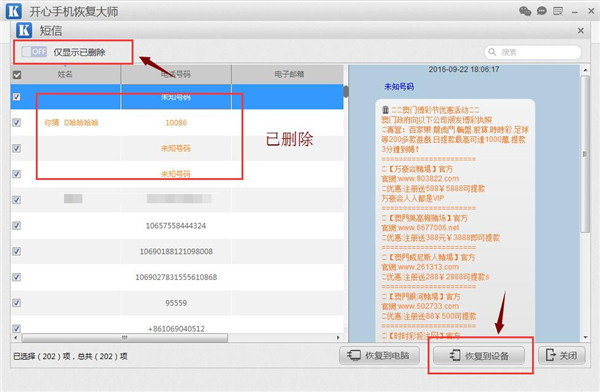Image resolution: width=600 pixels, height=392 pixels.
Task: Uncheck the checkbox for the 10086 row
Action: tap(16, 122)
